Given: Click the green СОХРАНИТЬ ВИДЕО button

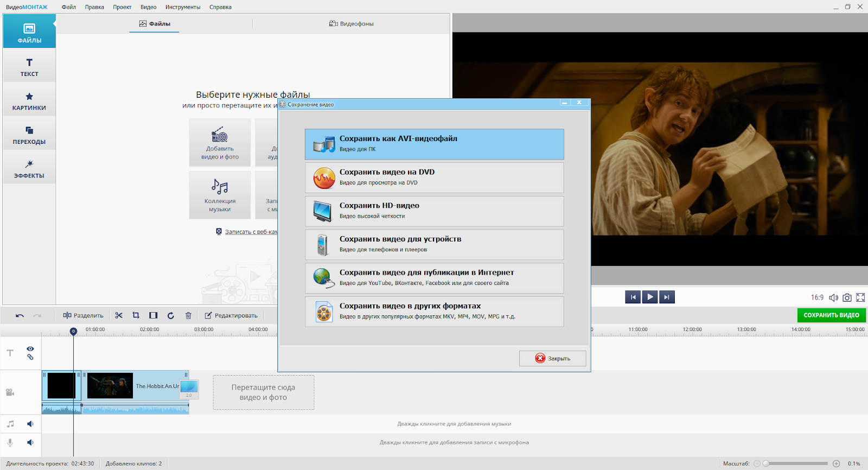Looking at the screenshot, I should pos(831,315).
